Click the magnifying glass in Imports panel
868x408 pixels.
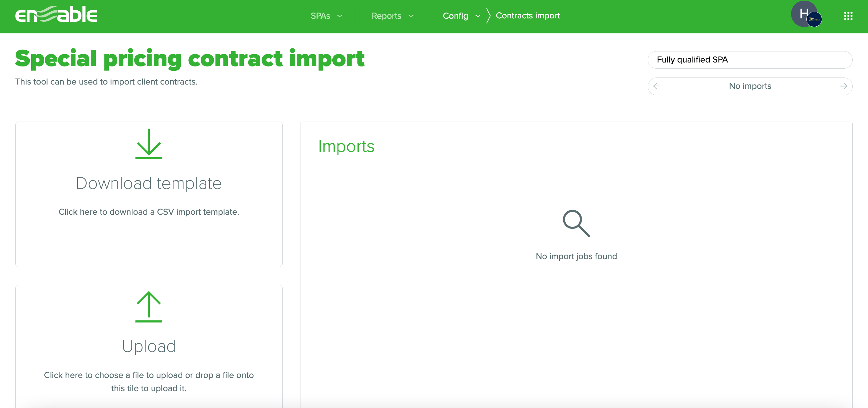(x=576, y=223)
